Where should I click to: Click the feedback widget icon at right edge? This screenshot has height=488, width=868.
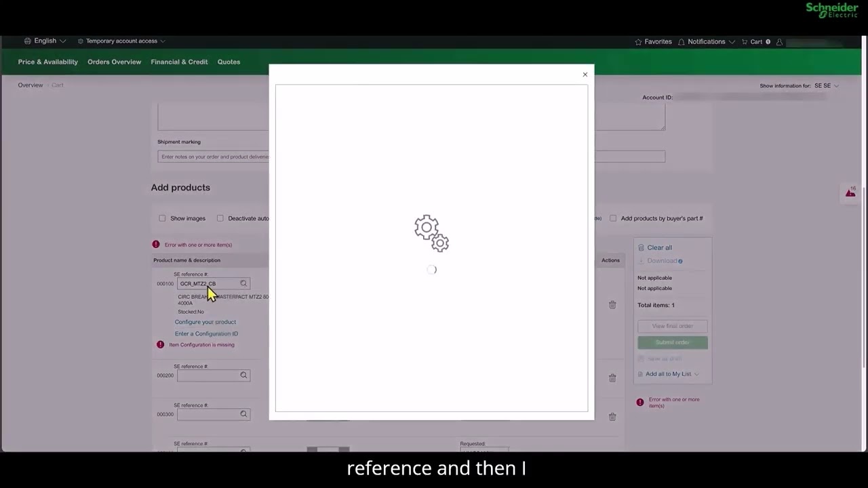(850, 192)
